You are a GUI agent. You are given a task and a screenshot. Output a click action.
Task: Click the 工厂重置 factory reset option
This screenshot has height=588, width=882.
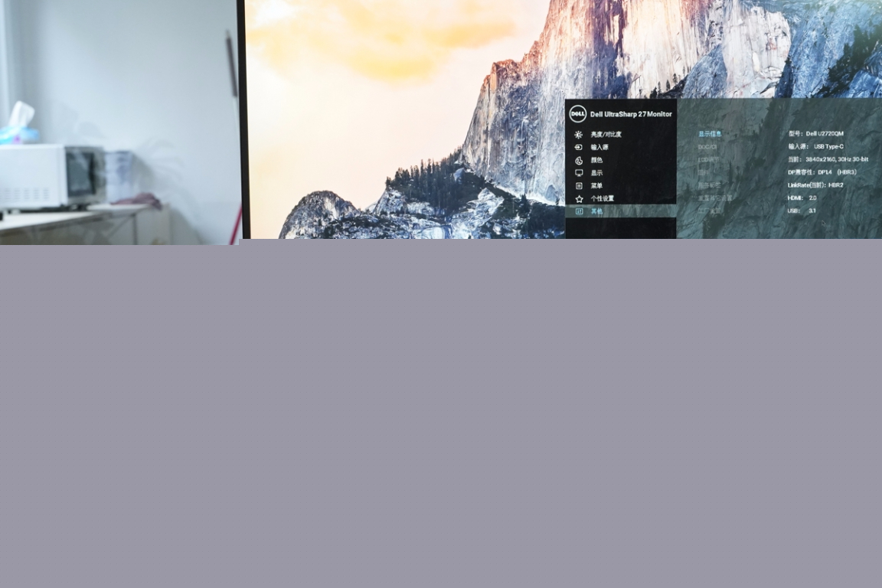point(710,211)
